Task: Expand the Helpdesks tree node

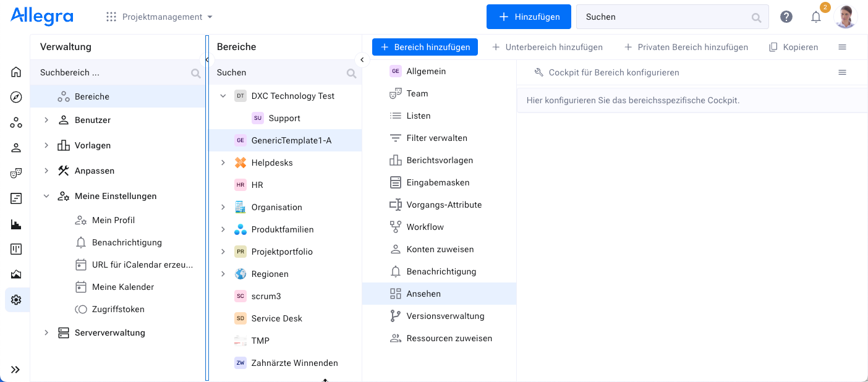Action: tap(223, 163)
